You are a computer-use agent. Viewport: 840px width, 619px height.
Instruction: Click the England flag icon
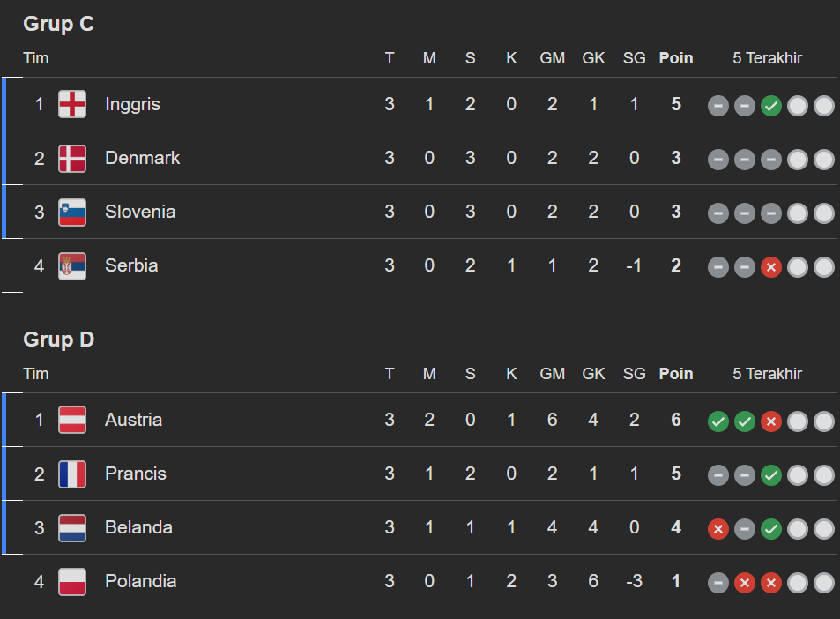tap(72, 104)
